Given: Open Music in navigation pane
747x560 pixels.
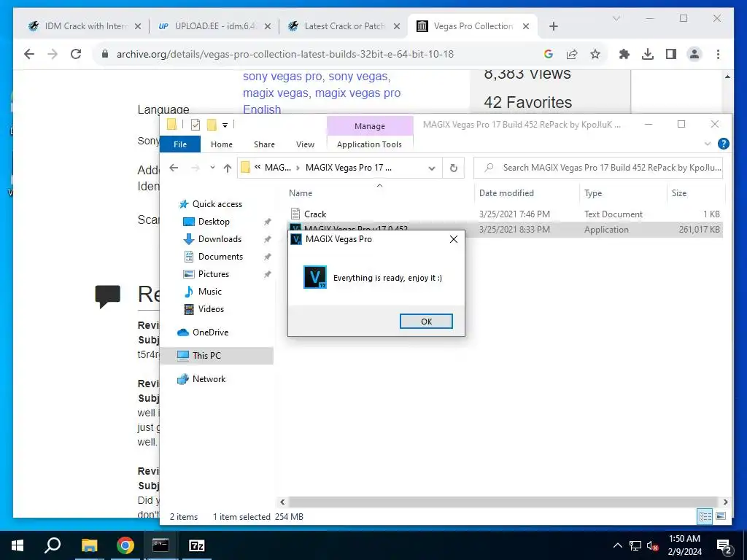Looking at the screenshot, I should pos(209,292).
